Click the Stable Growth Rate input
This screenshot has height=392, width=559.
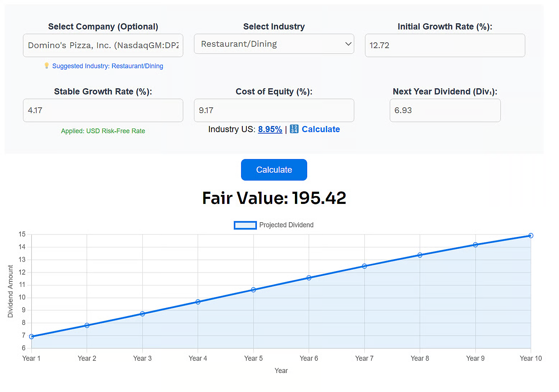tap(103, 110)
